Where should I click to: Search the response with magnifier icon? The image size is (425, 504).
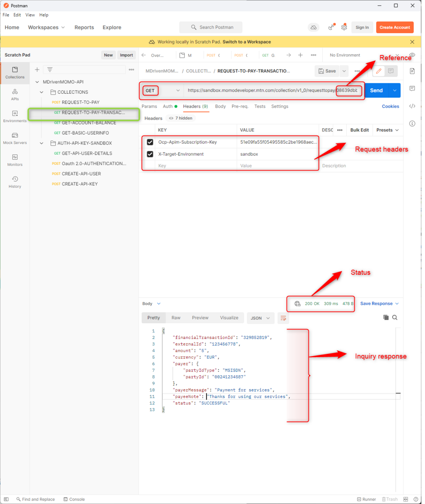[395, 317]
